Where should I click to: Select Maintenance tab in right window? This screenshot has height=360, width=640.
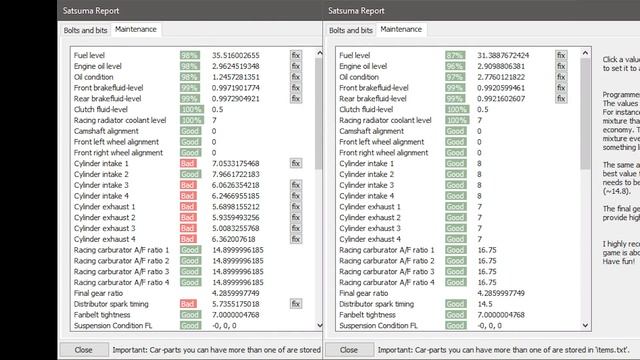(401, 29)
